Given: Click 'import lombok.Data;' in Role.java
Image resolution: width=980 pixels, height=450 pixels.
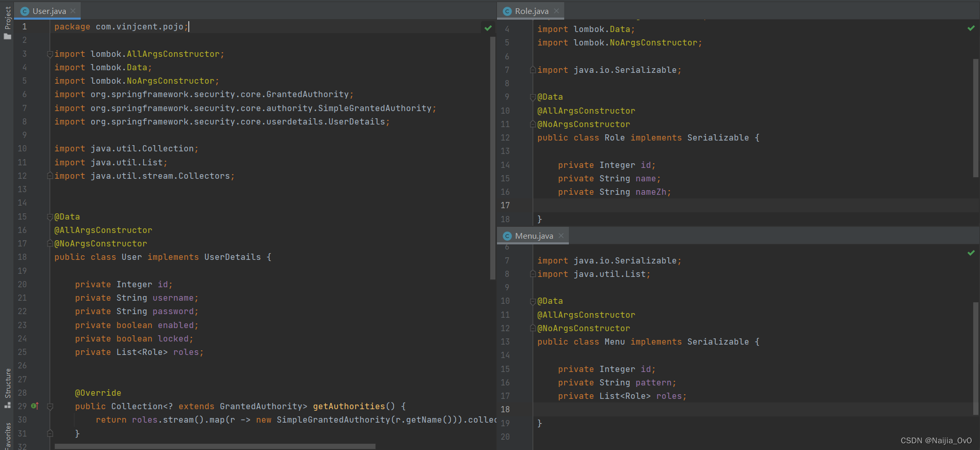Looking at the screenshot, I should click(x=586, y=29).
